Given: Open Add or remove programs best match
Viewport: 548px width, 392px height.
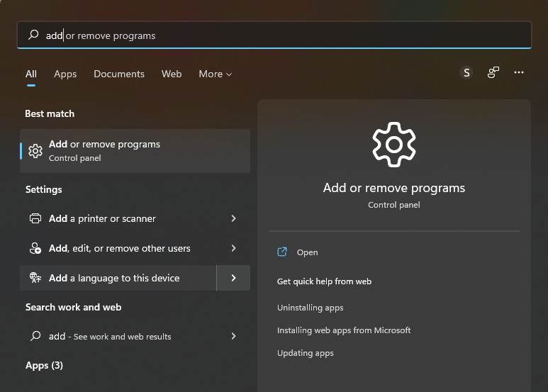Looking at the screenshot, I should tap(135, 151).
